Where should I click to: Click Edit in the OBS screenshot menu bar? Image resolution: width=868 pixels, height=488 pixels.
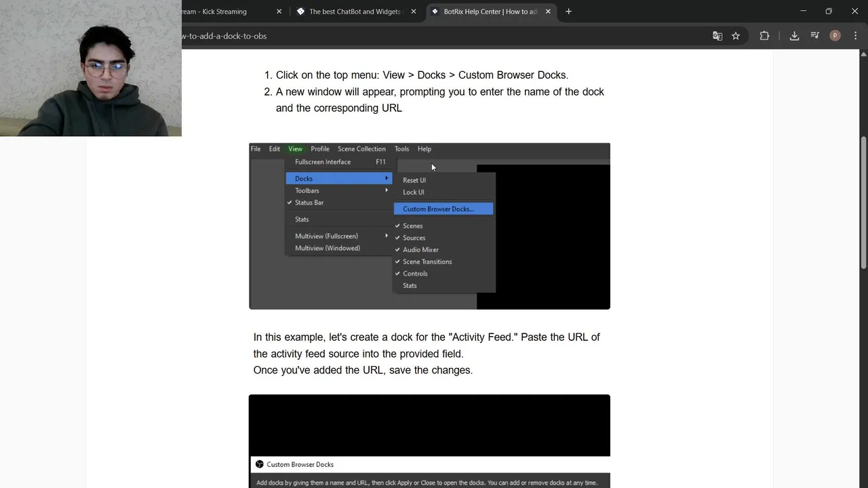tap(274, 149)
